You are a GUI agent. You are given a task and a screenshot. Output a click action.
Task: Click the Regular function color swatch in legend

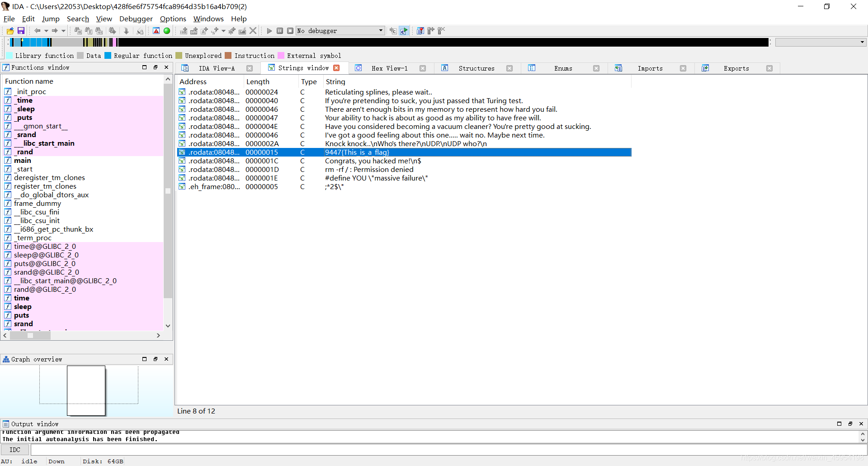[x=108, y=56]
